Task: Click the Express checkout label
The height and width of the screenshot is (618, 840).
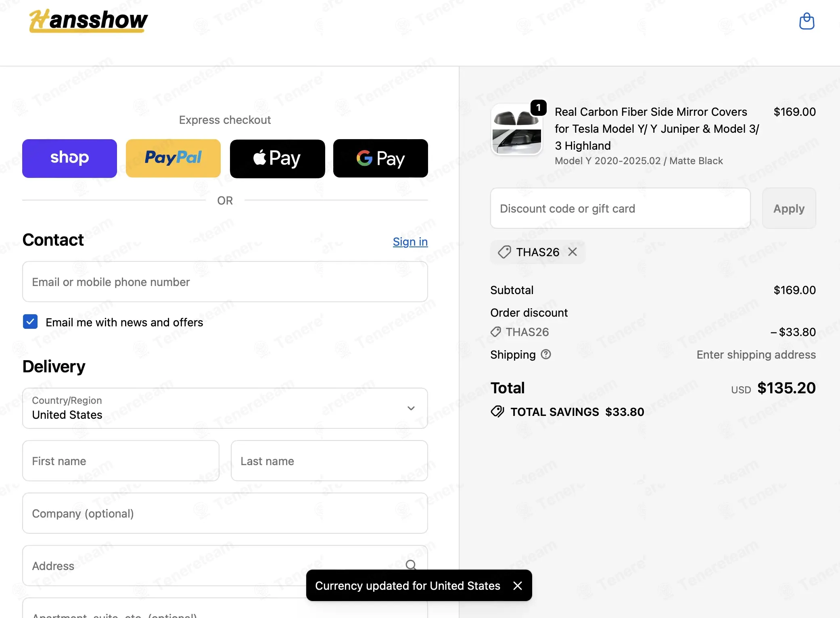Action: 225,120
